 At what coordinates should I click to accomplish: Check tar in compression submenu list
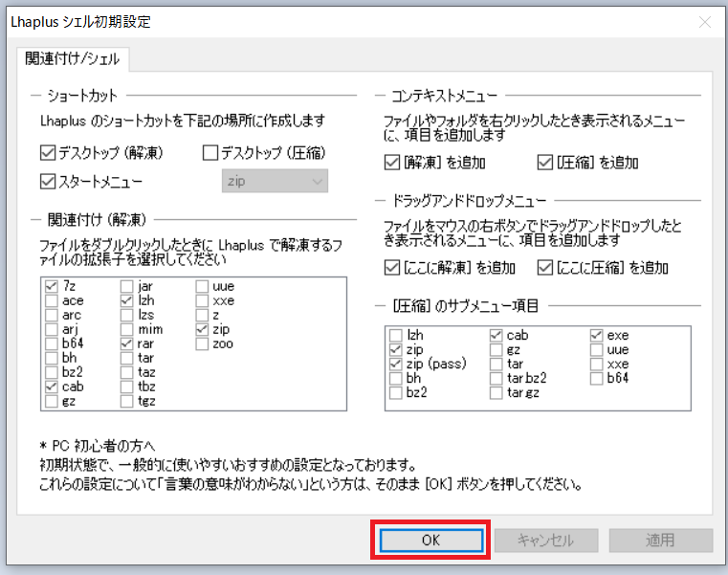pos(496,364)
